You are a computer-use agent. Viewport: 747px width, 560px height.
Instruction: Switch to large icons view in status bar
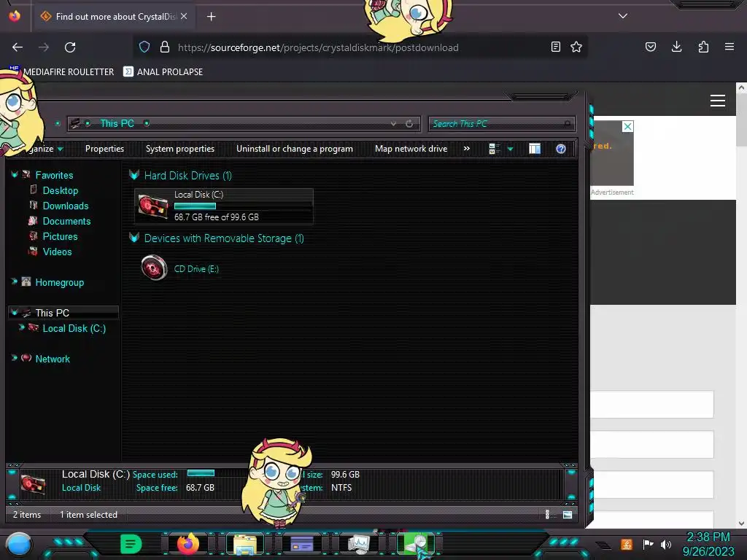(568, 514)
